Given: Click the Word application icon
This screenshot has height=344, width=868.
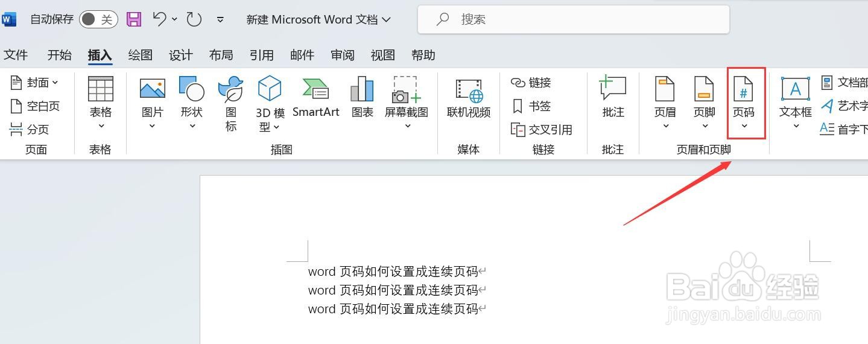Looking at the screenshot, I should 9,19.
